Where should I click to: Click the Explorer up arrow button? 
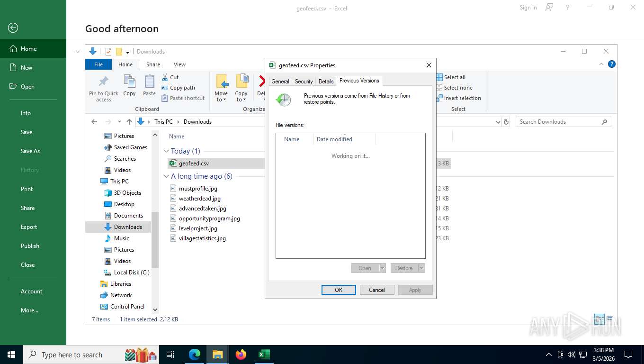click(129, 122)
